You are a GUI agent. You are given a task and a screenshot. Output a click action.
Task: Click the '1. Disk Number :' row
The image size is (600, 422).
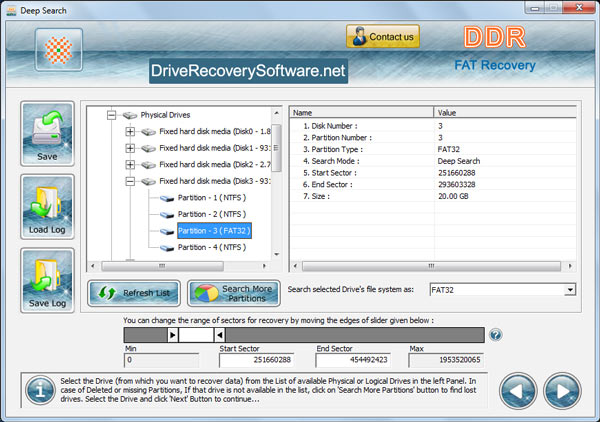coord(433,126)
